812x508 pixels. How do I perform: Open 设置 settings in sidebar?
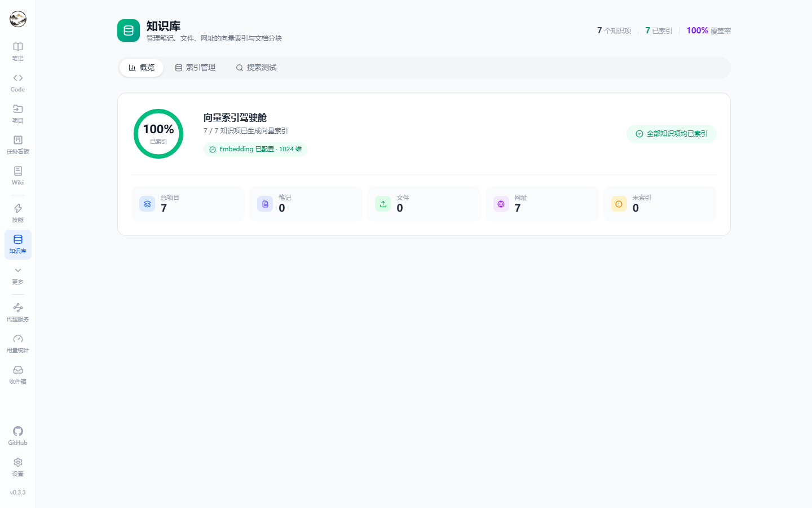18,467
